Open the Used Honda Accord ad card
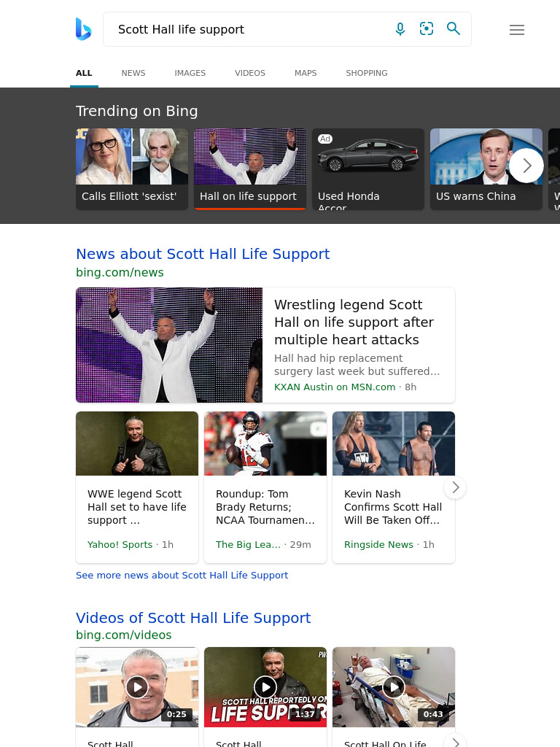The width and height of the screenshot is (560, 747). pyautogui.click(x=368, y=169)
